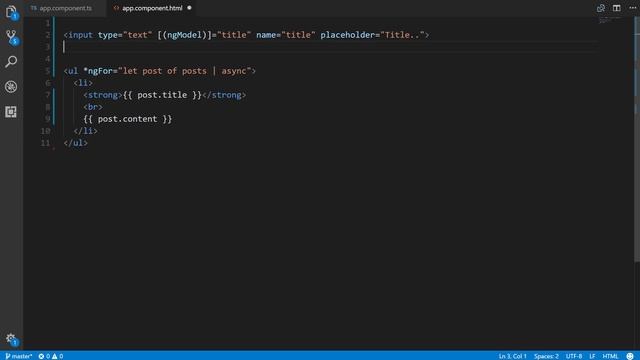Click the closing </strong> tag
This screenshot has width=640, height=360.
point(224,95)
